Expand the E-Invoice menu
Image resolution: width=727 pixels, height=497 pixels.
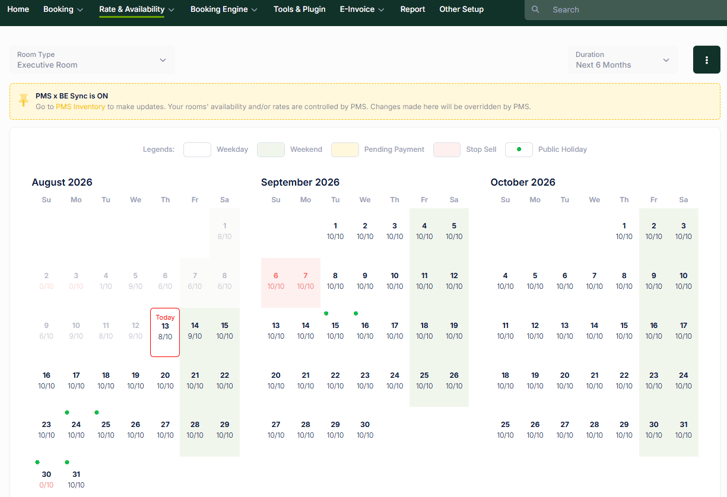coord(362,9)
